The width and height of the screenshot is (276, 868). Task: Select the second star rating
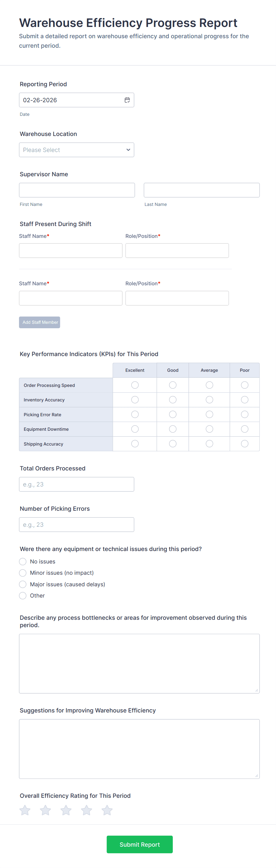tap(45, 810)
